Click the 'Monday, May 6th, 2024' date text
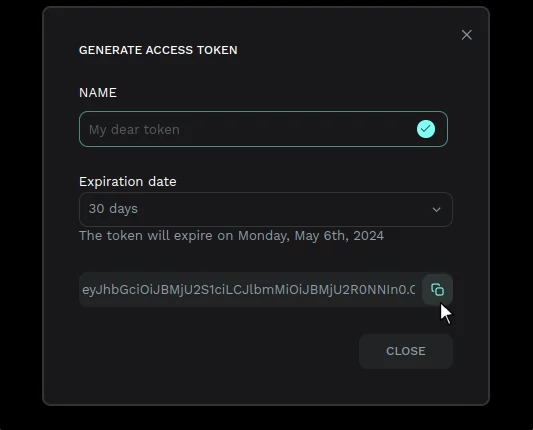Image resolution: width=533 pixels, height=430 pixels. point(311,236)
